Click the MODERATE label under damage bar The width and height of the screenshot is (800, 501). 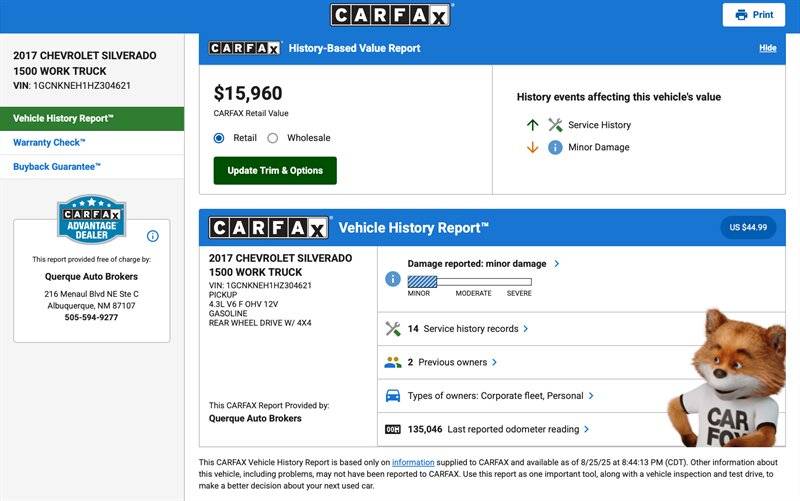[x=473, y=293]
